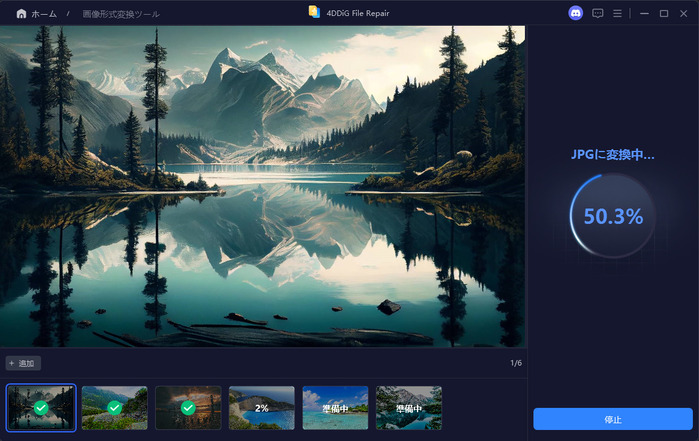Open the Discord community icon
699x441 pixels.
pyautogui.click(x=576, y=13)
